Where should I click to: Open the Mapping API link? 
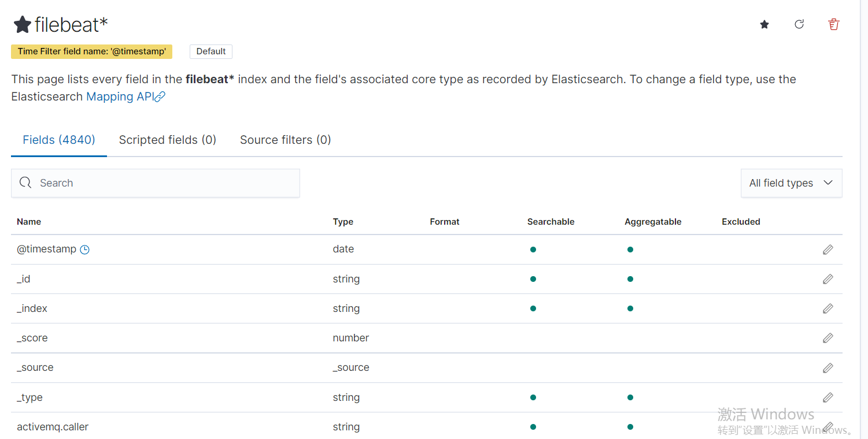click(x=125, y=96)
